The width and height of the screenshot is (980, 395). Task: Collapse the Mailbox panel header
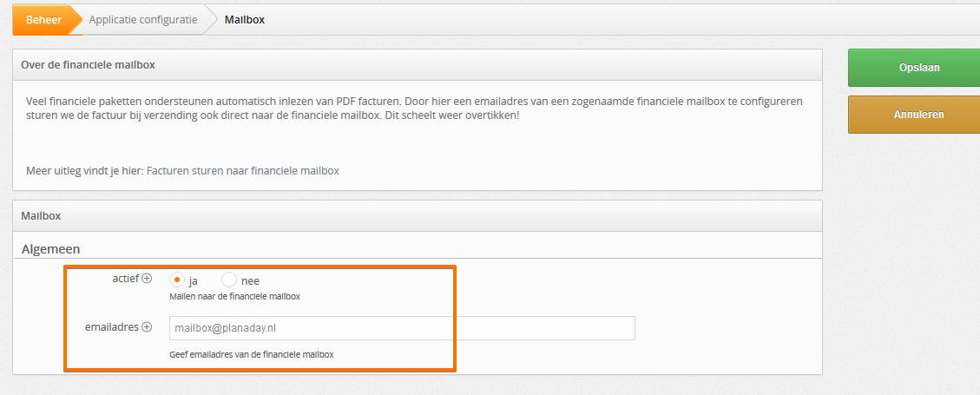click(418, 215)
